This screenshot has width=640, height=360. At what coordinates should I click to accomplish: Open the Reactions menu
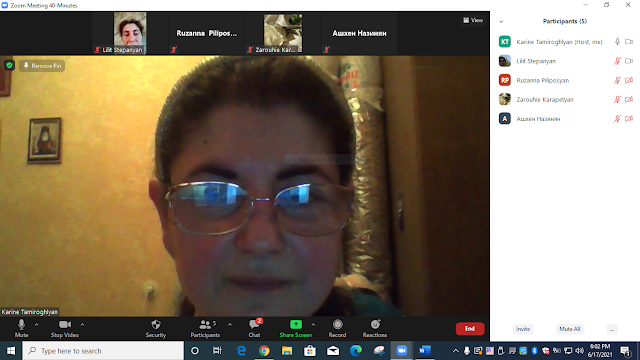click(375, 329)
